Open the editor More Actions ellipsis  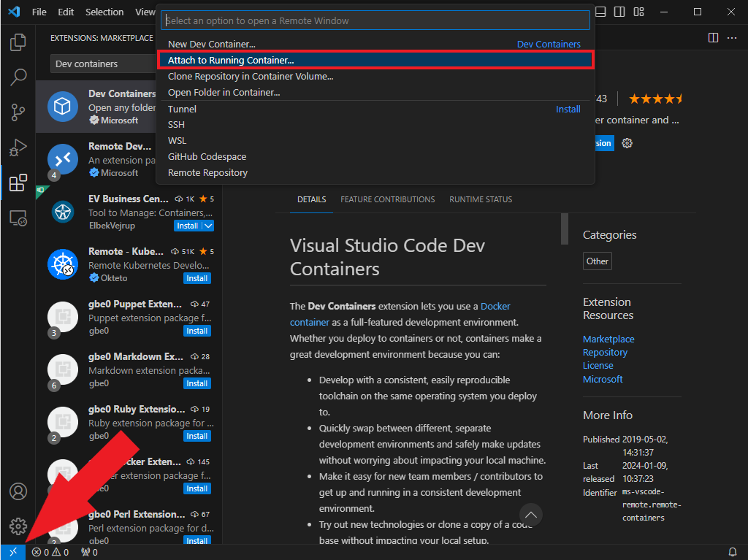click(x=732, y=38)
